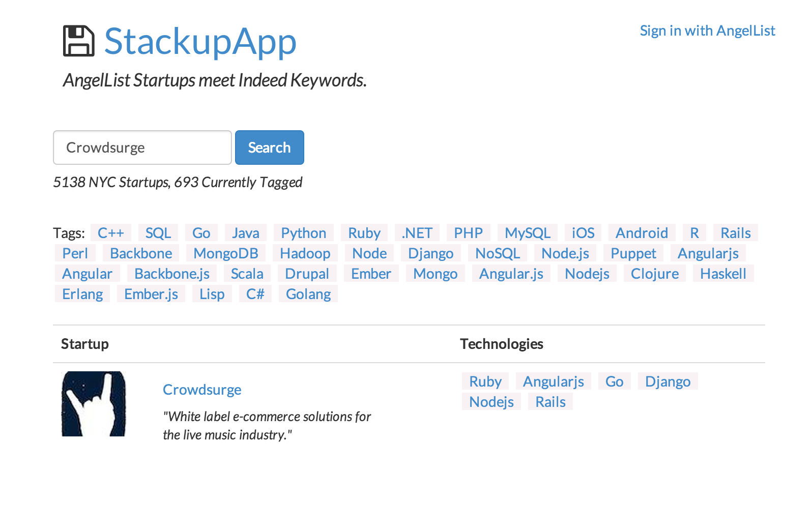Click the floppy disk logo icon

tap(78, 41)
